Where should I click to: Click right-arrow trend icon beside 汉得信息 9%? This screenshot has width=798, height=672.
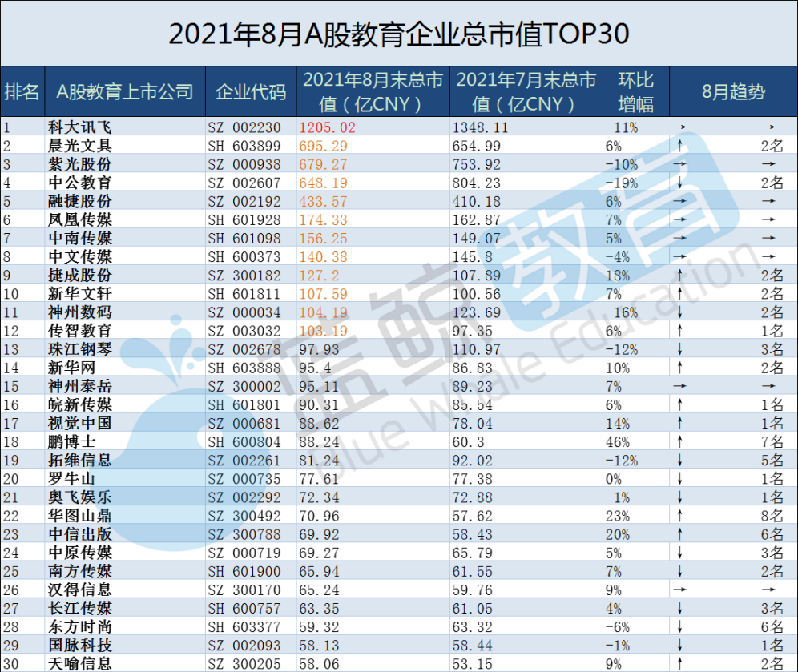coord(680,590)
